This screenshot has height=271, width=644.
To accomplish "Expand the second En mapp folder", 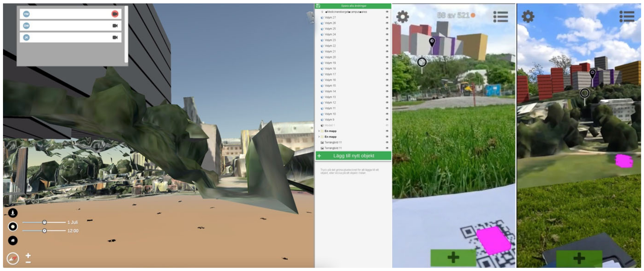I will pos(319,137).
